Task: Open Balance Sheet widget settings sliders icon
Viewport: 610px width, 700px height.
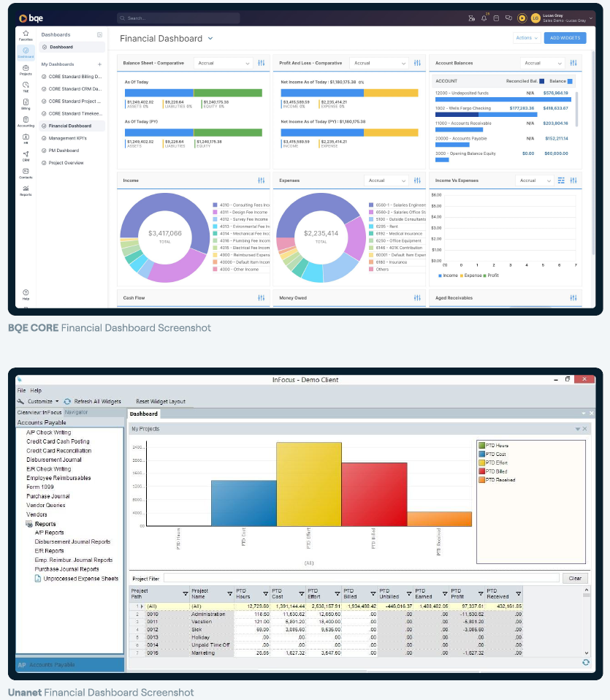Action: click(x=261, y=63)
